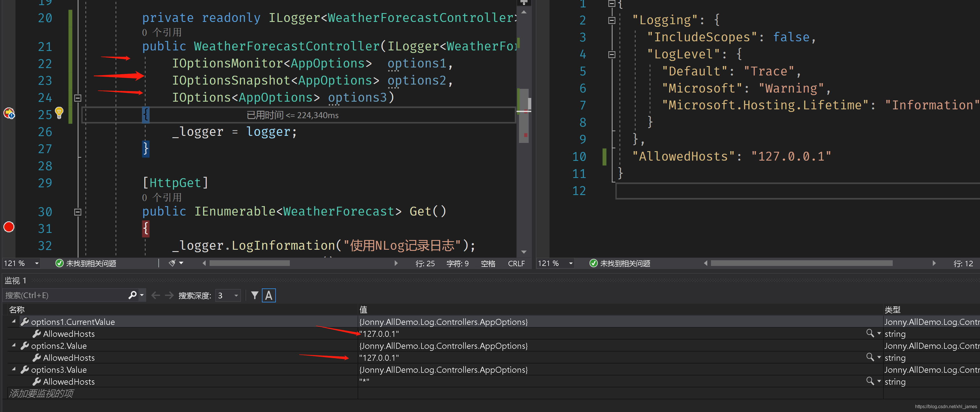Collapse the constructor outlining at line 24
Screen dimensions: 980x412
[78, 98]
